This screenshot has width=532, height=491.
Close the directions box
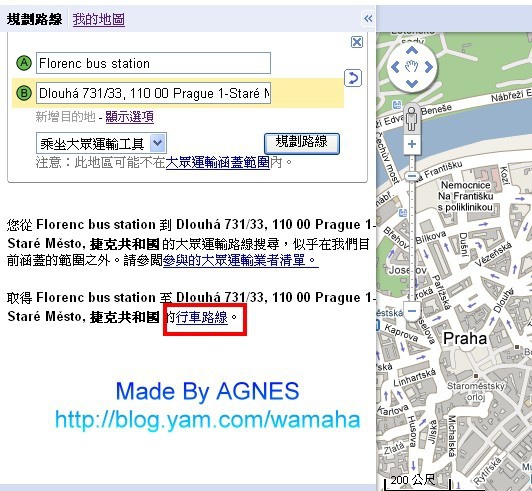357,42
